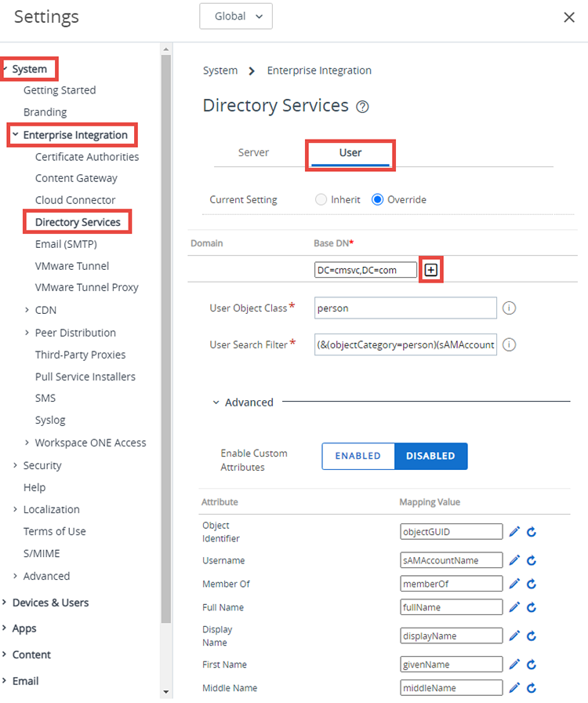Click the sidebar scrollbar up arrow

(x=166, y=49)
